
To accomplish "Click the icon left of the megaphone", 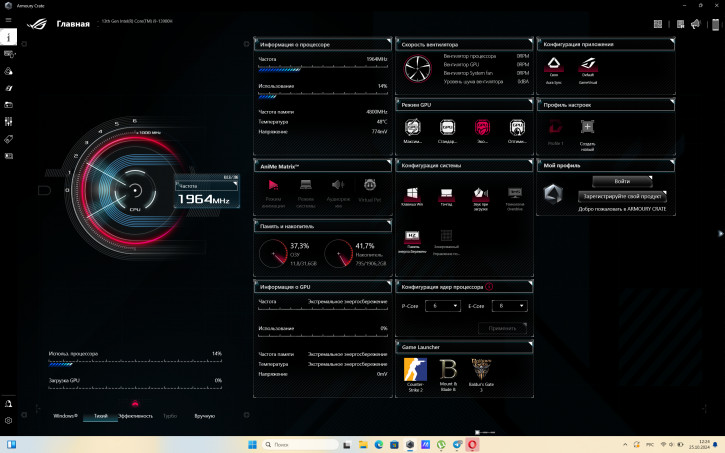I will pyautogui.click(x=680, y=24).
